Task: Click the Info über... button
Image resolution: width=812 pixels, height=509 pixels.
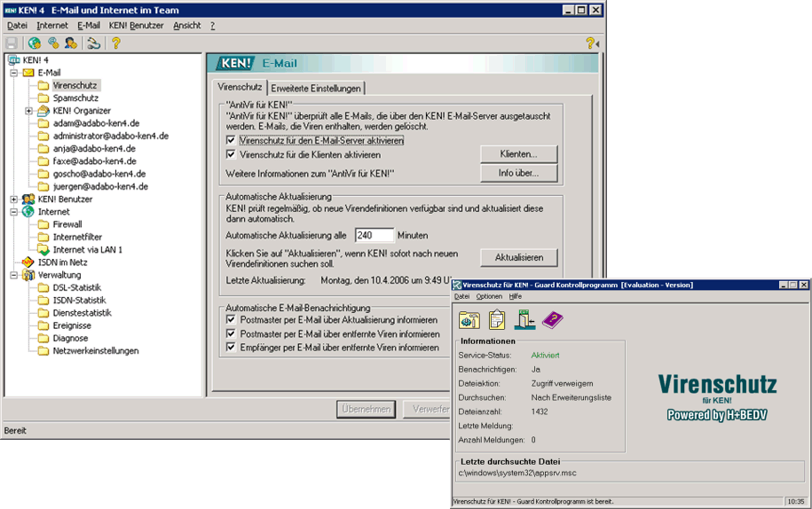Action: coord(519,173)
